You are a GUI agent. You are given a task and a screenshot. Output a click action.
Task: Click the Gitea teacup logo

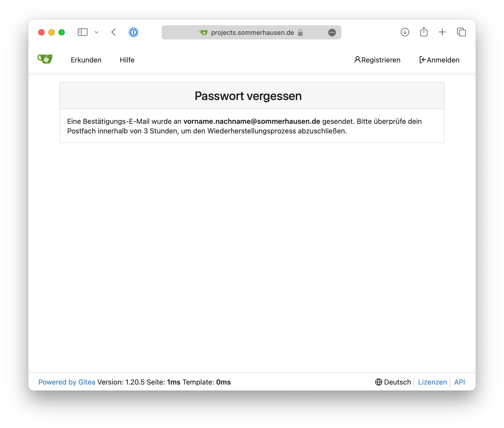(x=45, y=59)
